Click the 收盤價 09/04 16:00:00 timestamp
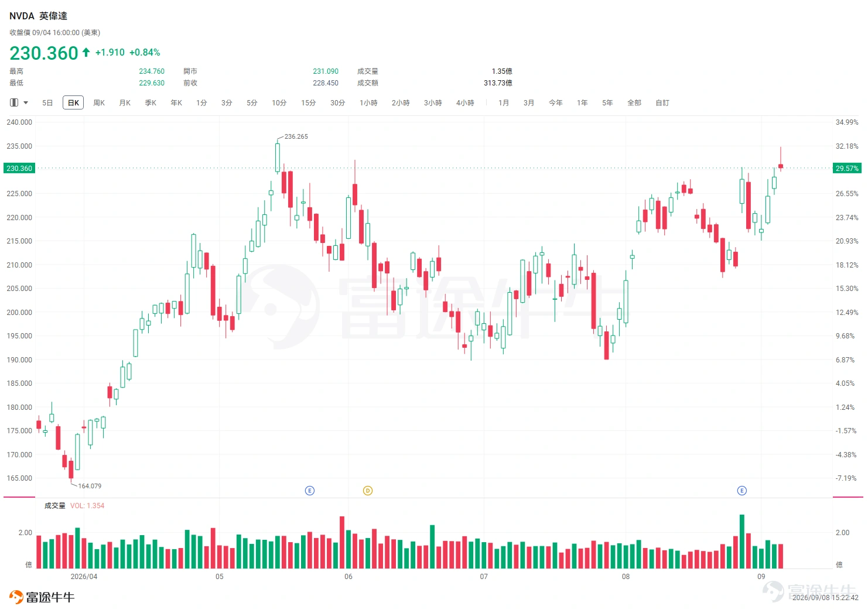Viewport: 868px width, 613px height. tap(55, 33)
